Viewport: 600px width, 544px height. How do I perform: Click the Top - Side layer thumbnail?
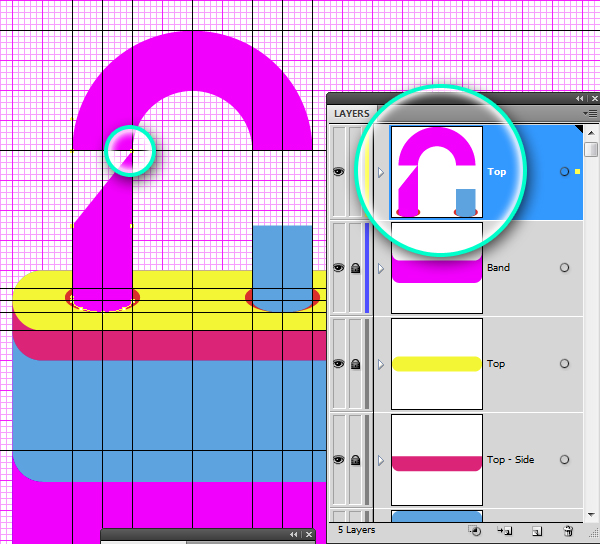[x=437, y=460]
